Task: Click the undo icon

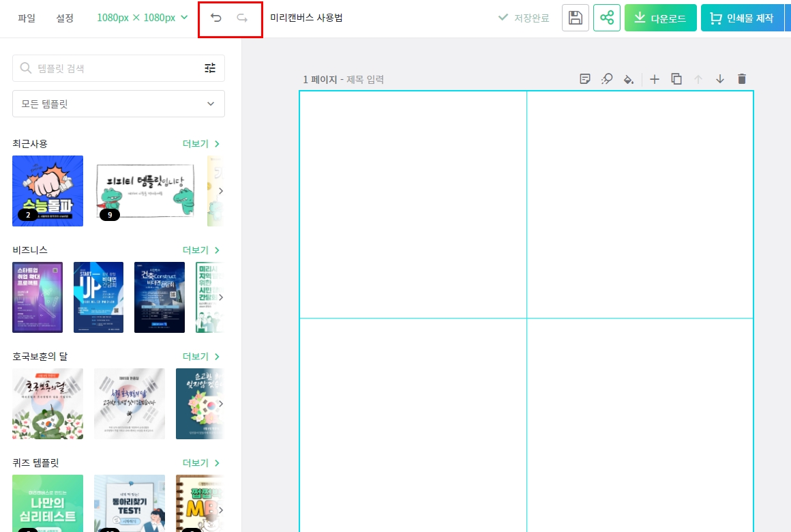Action: click(x=216, y=18)
